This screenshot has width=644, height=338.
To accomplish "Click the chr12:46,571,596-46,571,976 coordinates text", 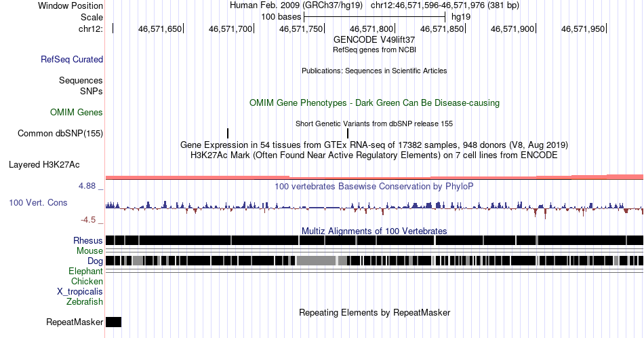I will tap(445, 5).
